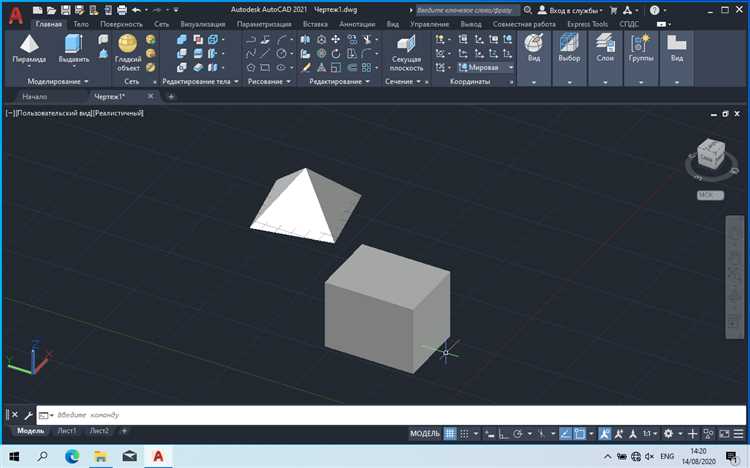Click the help question mark icon
This screenshot has width=750, height=468.
click(654, 10)
